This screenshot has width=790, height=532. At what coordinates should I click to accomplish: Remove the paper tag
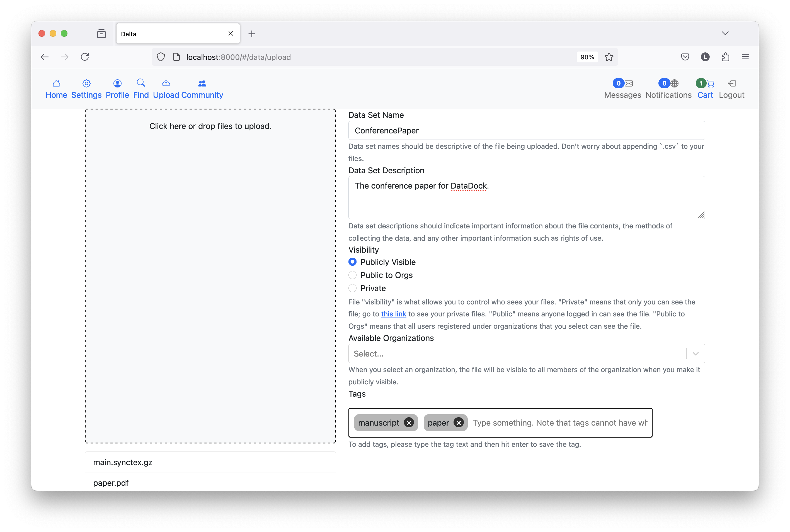pyautogui.click(x=458, y=423)
